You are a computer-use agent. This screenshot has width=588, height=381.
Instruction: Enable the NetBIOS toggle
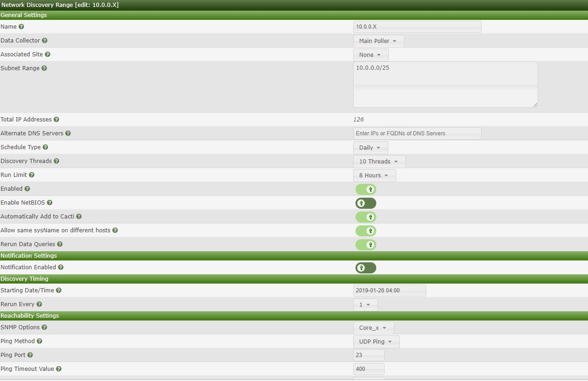click(x=366, y=203)
